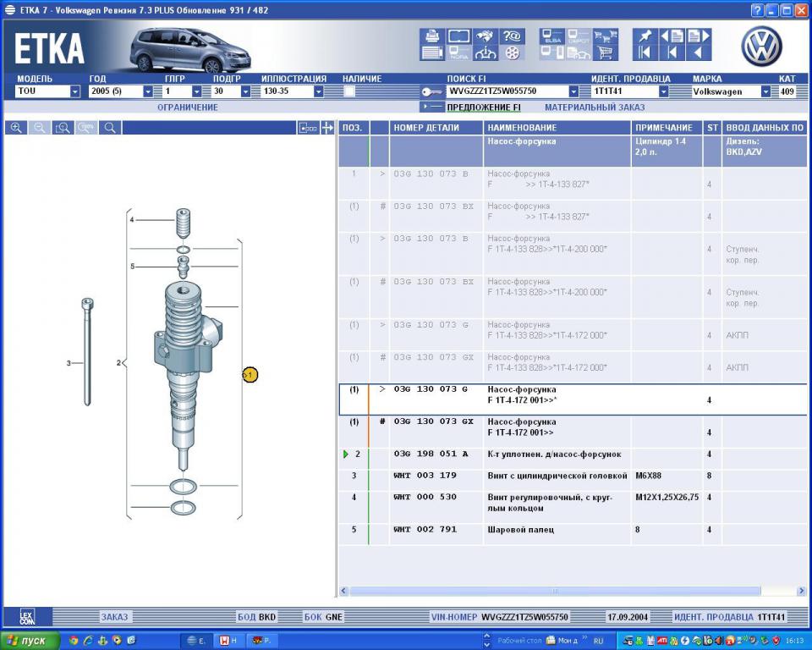Click the printer icon in the toolbar
This screenshot has height=650, width=812.
pos(432,36)
